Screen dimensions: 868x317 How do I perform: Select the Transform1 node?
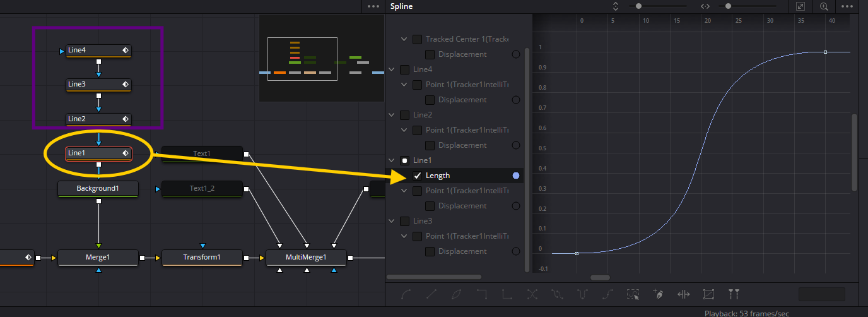pos(202,257)
